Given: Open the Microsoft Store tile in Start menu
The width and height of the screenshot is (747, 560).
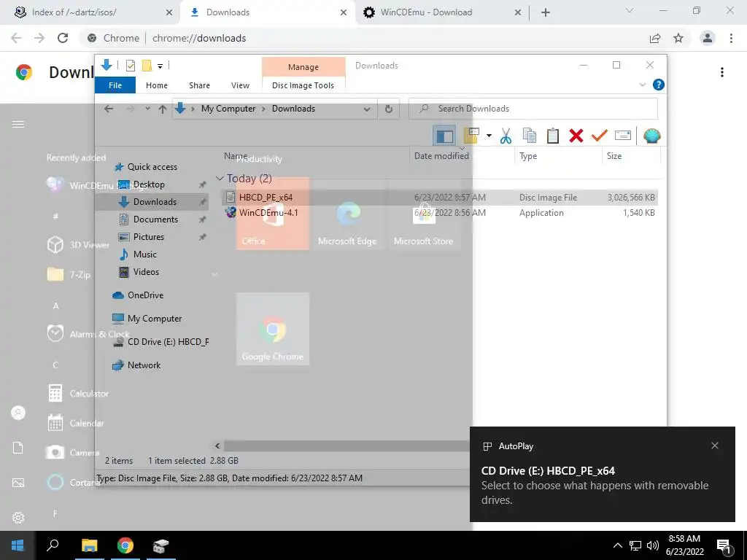Looking at the screenshot, I should 424,214.
